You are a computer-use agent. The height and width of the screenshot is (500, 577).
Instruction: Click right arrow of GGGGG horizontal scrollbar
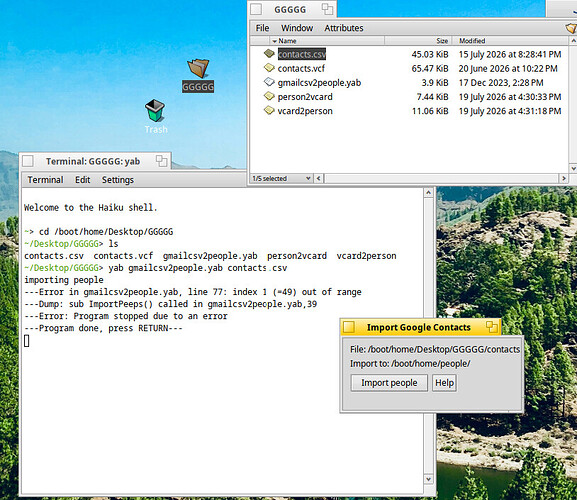tap(563, 178)
